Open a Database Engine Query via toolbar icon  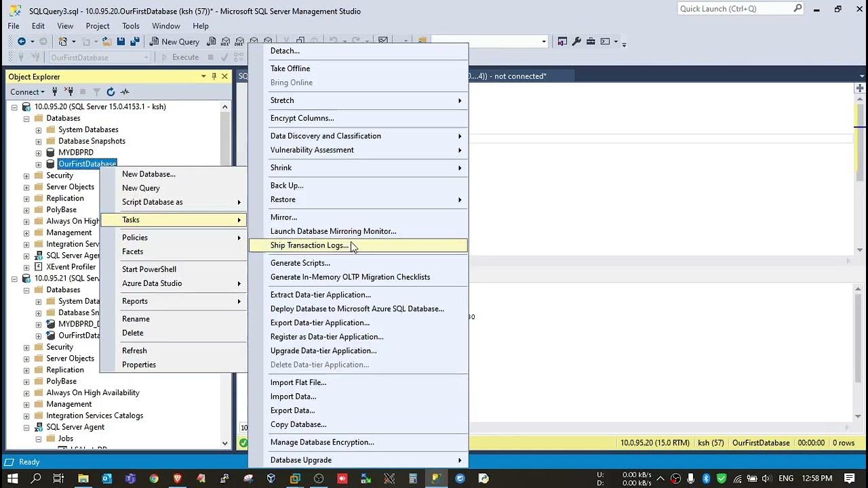(x=211, y=41)
